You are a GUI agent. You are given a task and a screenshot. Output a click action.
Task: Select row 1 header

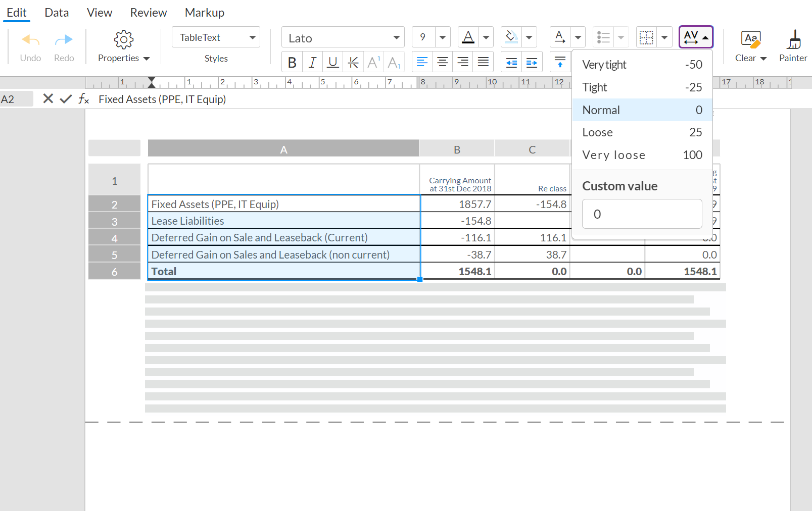tap(115, 180)
